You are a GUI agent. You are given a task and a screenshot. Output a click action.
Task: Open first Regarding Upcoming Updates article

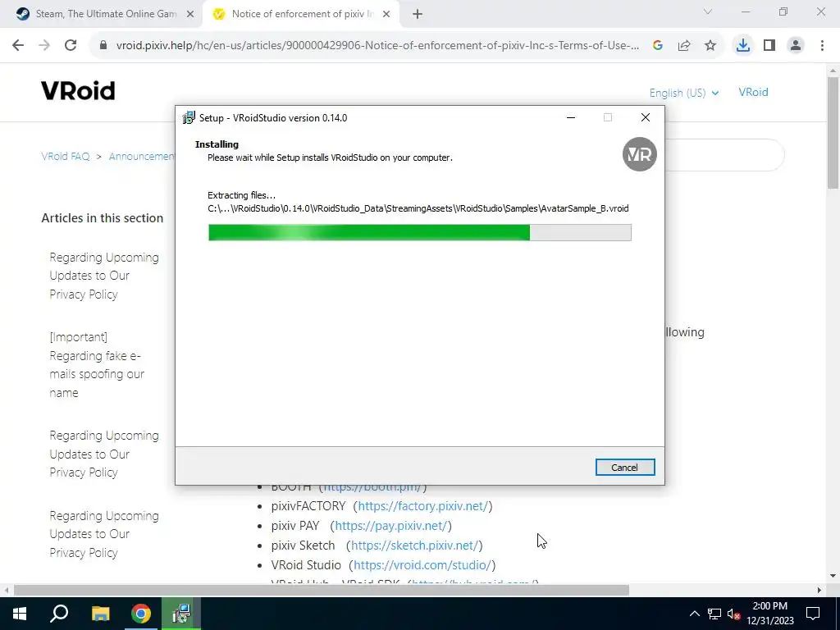point(104,276)
